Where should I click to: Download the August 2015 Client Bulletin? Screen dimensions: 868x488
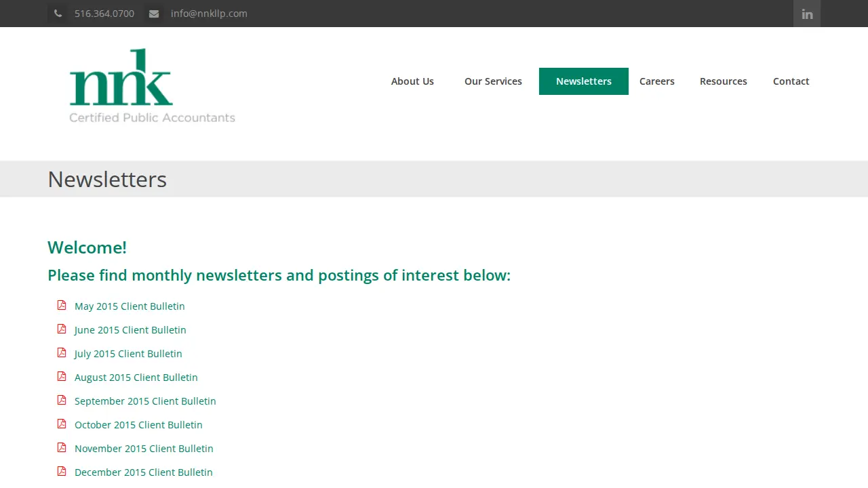(x=136, y=378)
